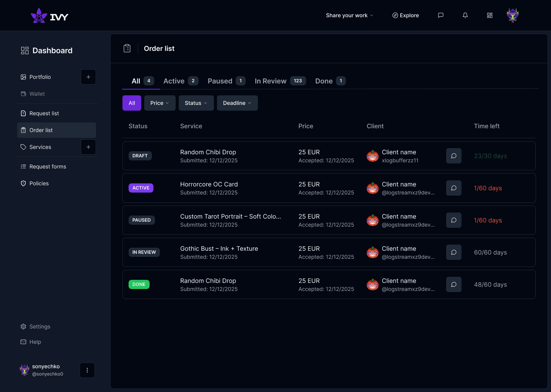Open profile avatar in top-right corner
Image resolution: width=551 pixels, height=392 pixels.
pos(513,15)
